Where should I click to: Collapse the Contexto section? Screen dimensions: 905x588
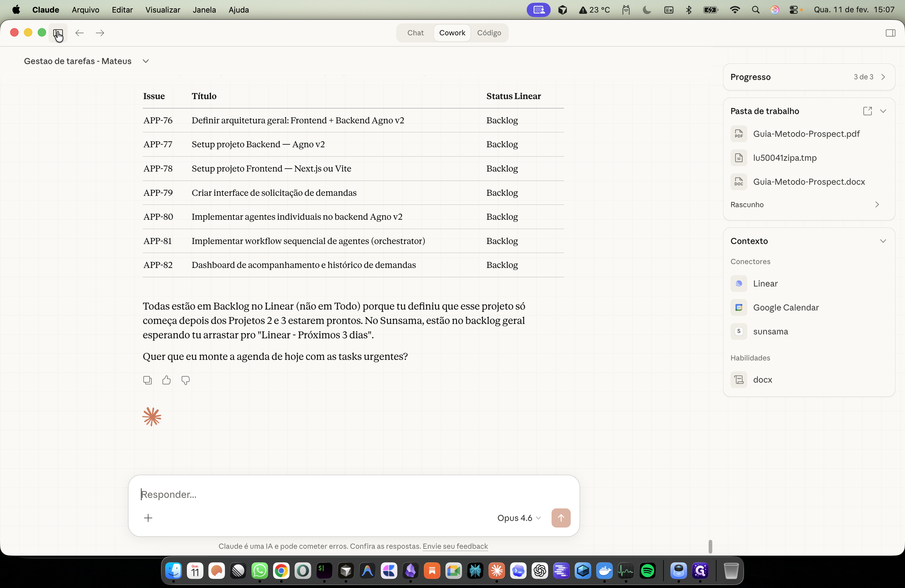[883, 241]
